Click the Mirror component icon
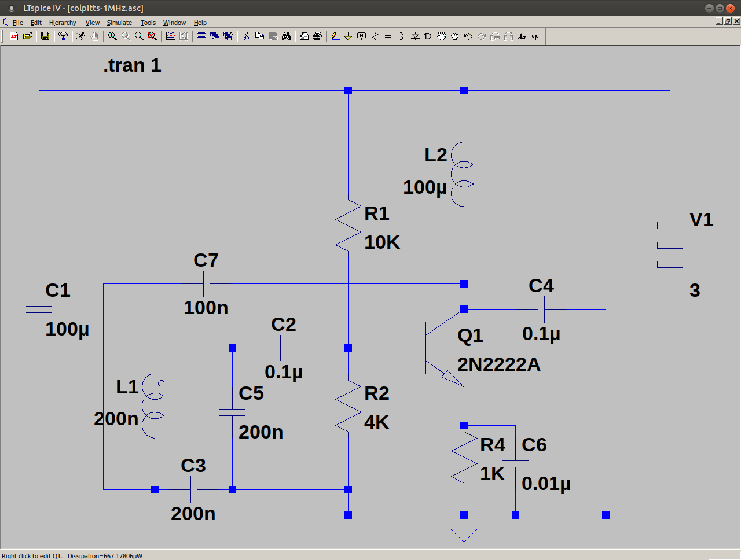Image resolution: width=741 pixels, height=560 pixels. tap(508, 36)
